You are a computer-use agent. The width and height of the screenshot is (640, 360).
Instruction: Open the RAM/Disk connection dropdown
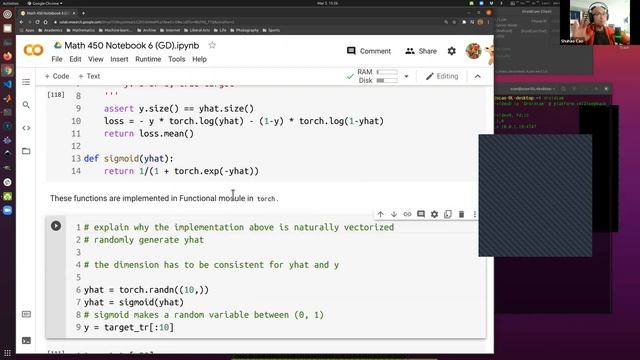406,76
